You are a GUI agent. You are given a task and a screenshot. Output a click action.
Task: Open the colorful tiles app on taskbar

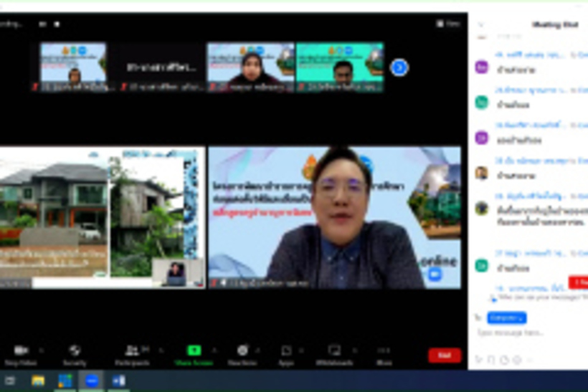(x=65, y=381)
